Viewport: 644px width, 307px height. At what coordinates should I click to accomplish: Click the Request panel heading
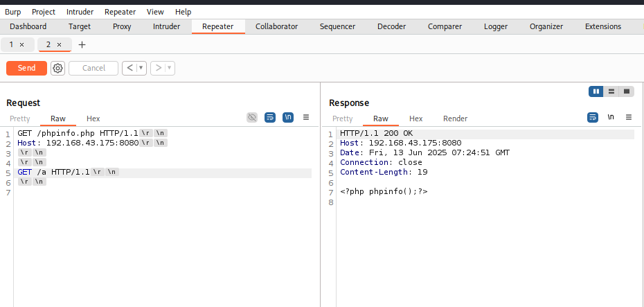(x=24, y=103)
